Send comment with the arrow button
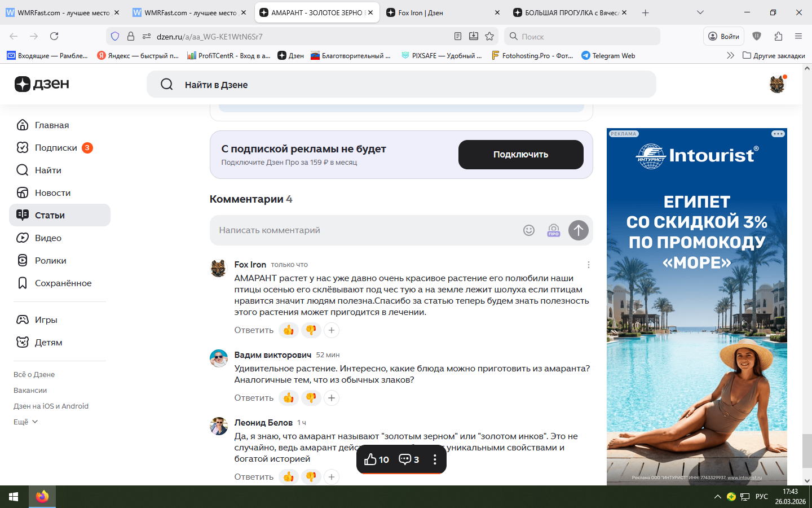 tap(579, 230)
